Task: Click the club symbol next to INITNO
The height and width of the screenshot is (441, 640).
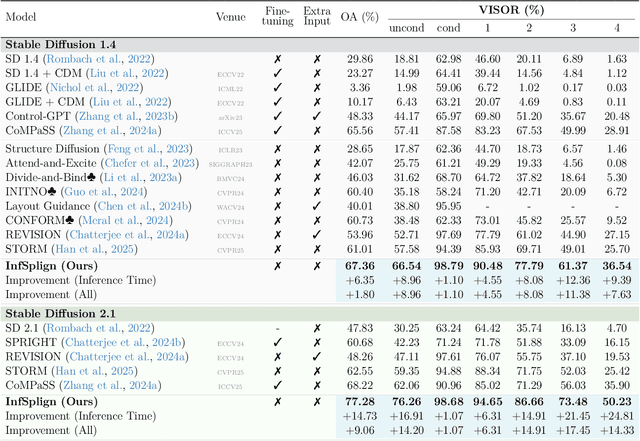Action: (x=54, y=190)
